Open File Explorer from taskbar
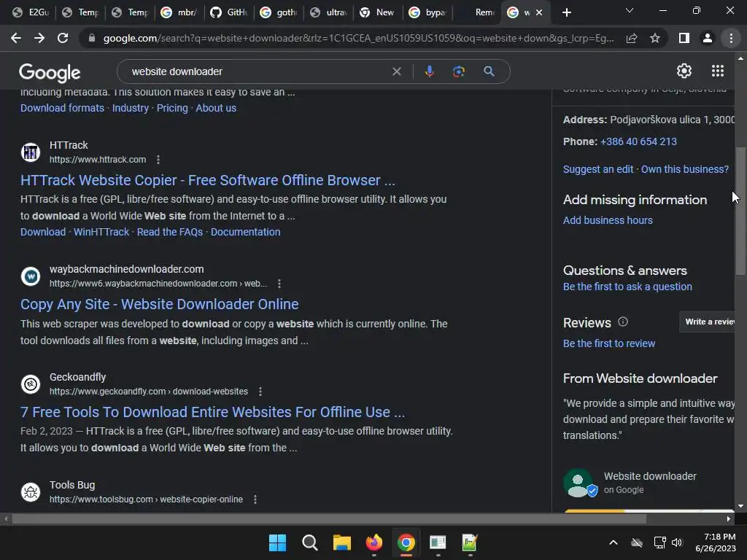 point(341,542)
